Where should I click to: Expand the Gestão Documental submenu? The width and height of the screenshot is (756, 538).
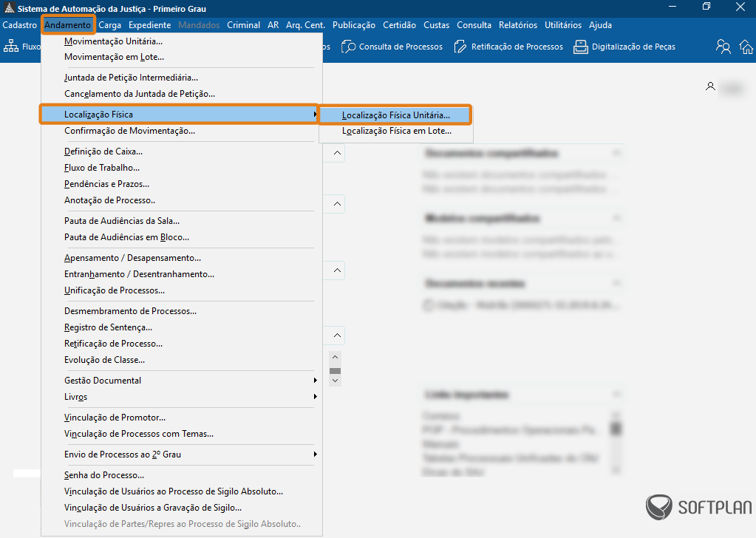click(182, 381)
